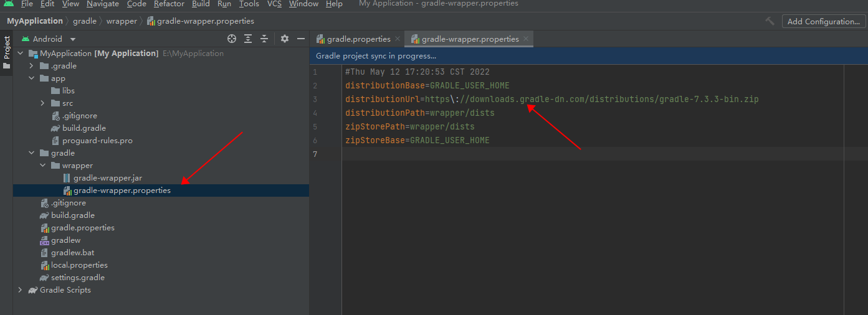Hide the Project panel with minus icon
The height and width of the screenshot is (315, 868).
click(x=301, y=39)
